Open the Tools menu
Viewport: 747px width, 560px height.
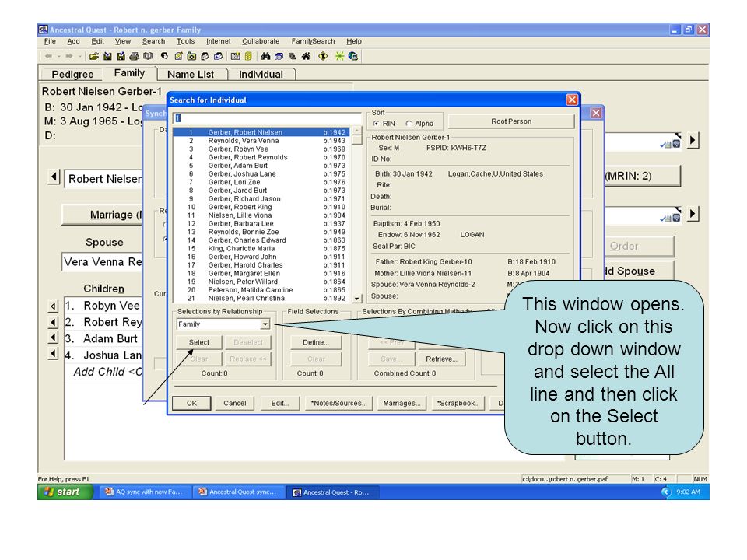click(185, 41)
